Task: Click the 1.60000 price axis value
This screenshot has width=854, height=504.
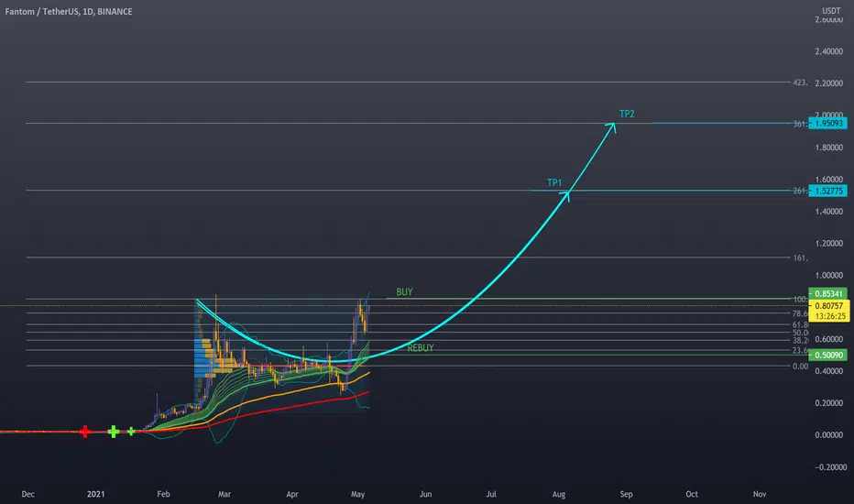Action: (x=829, y=180)
